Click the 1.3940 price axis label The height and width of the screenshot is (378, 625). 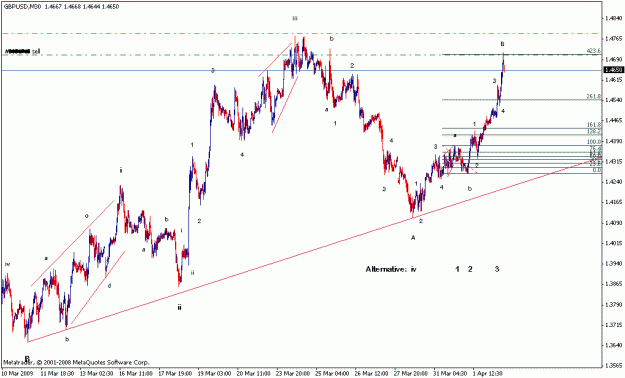(613, 264)
